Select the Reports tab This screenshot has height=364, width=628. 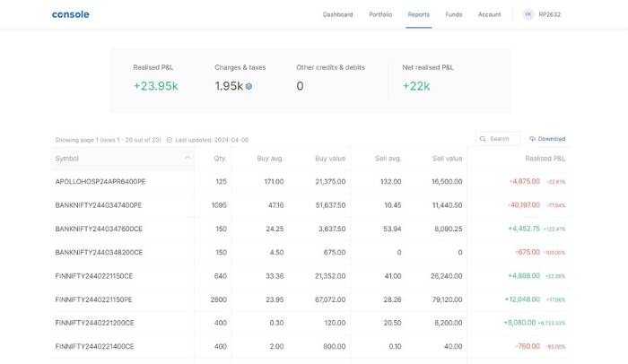tap(418, 14)
